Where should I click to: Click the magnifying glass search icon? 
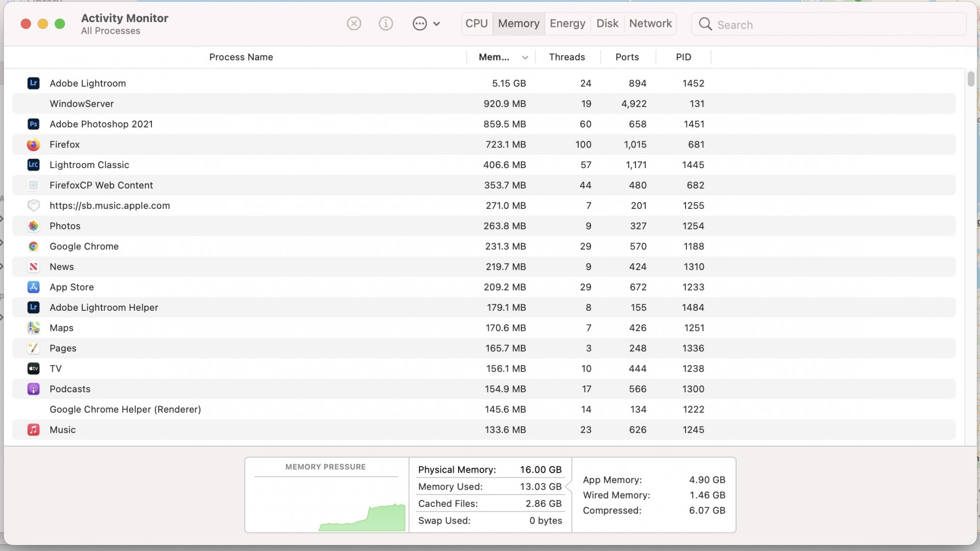705,24
